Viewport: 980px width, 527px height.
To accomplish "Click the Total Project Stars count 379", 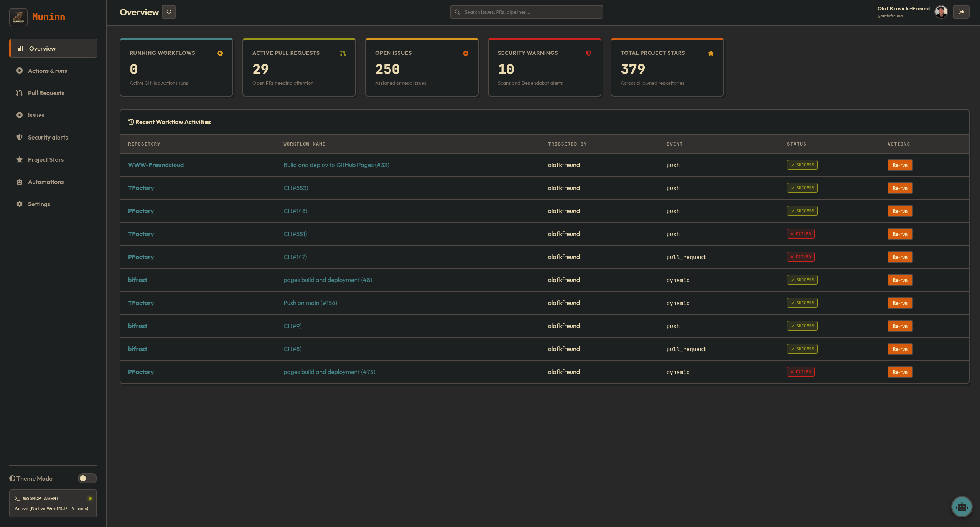I will click(633, 69).
